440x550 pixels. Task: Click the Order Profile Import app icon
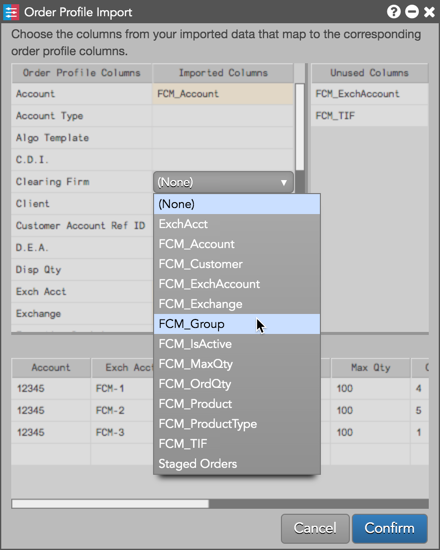(11, 12)
